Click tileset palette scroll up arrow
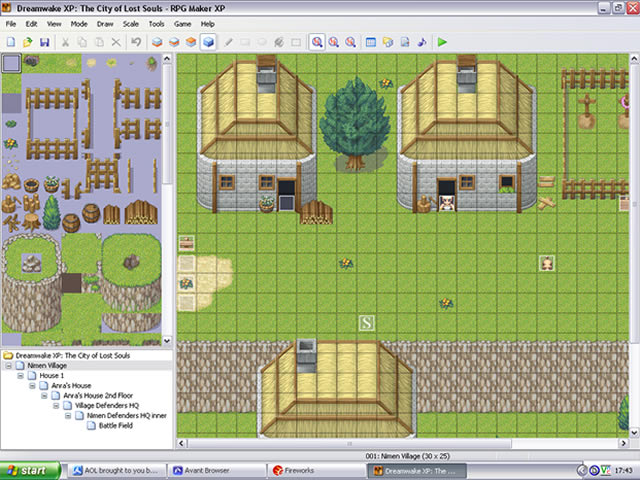Screen dimensions: 640x480 point(167,59)
